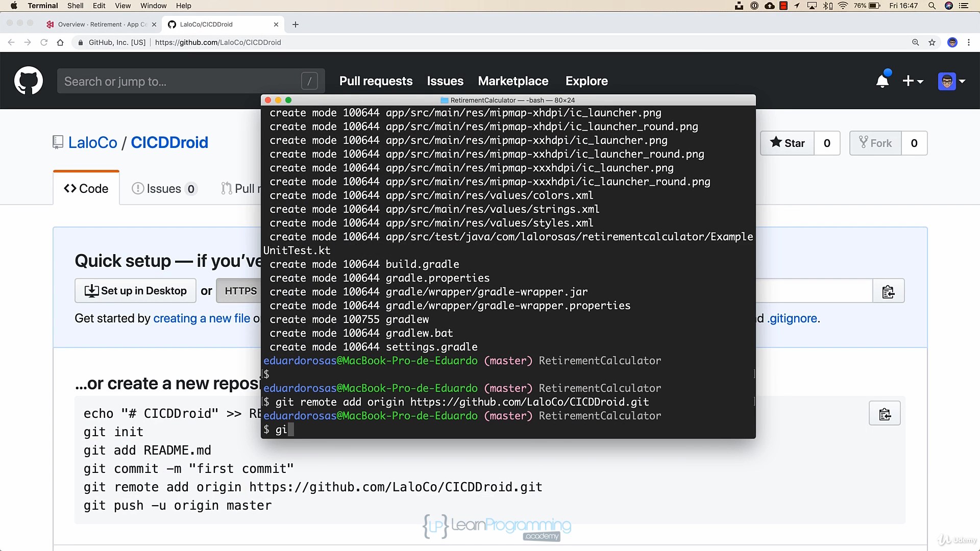Open the AirPlay display menu
980x551 pixels.
[812, 6]
